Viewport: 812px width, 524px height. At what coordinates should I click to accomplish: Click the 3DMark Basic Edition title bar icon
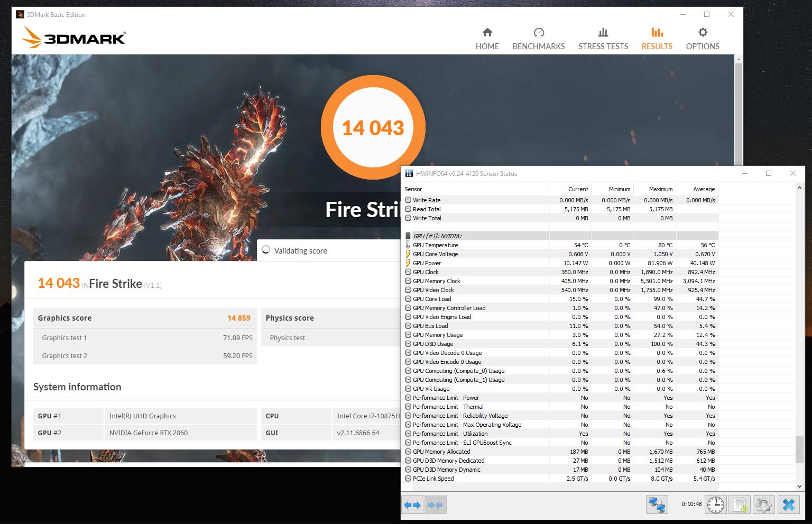click(x=20, y=14)
